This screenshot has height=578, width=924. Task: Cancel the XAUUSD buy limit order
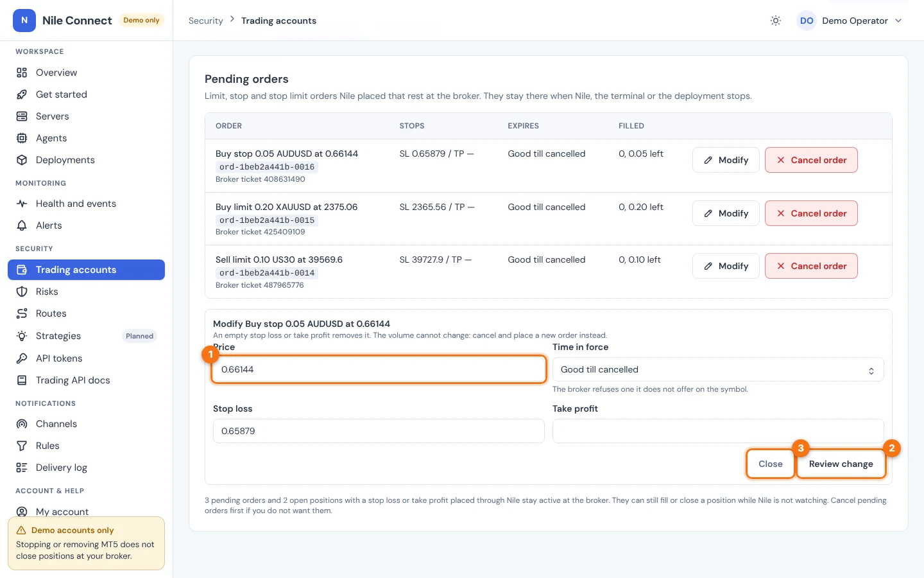coord(811,213)
